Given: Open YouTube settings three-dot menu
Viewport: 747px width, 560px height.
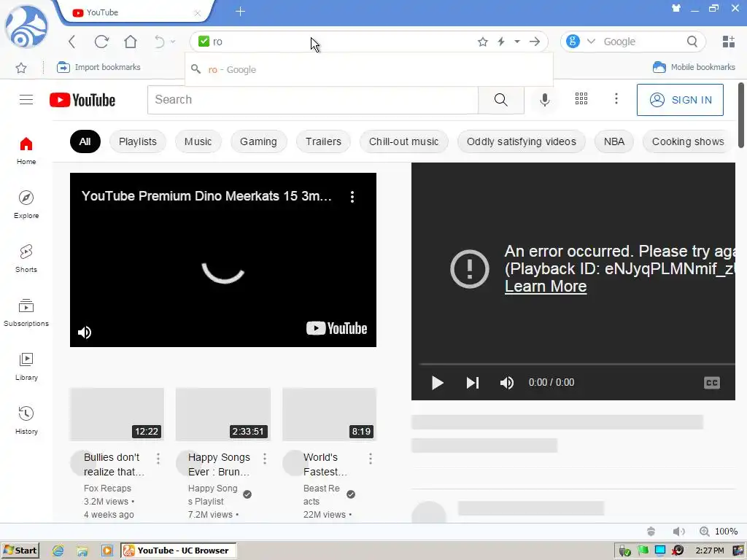Looking at the screenshot, I should click(616, 98).
